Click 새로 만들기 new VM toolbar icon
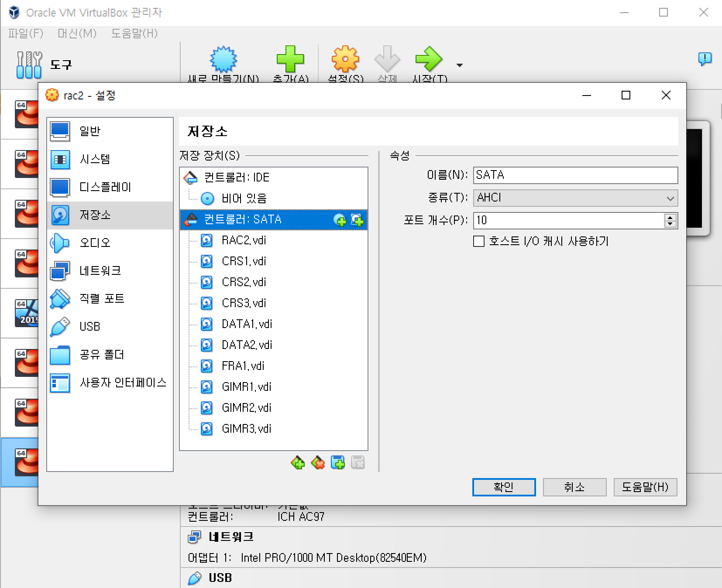The height and width of the screenshot is (588, 722). (223, 59)
